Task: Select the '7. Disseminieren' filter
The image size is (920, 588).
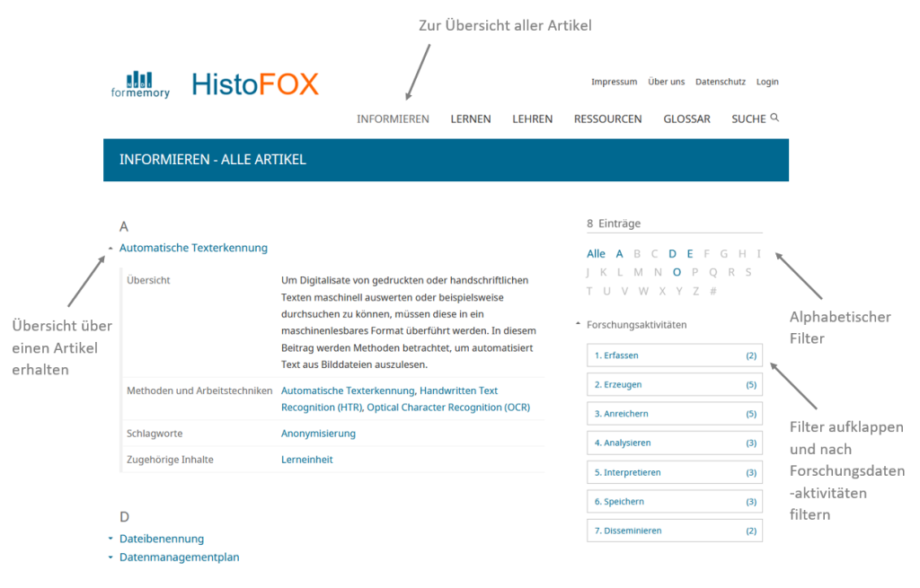Action: (674, 531)
